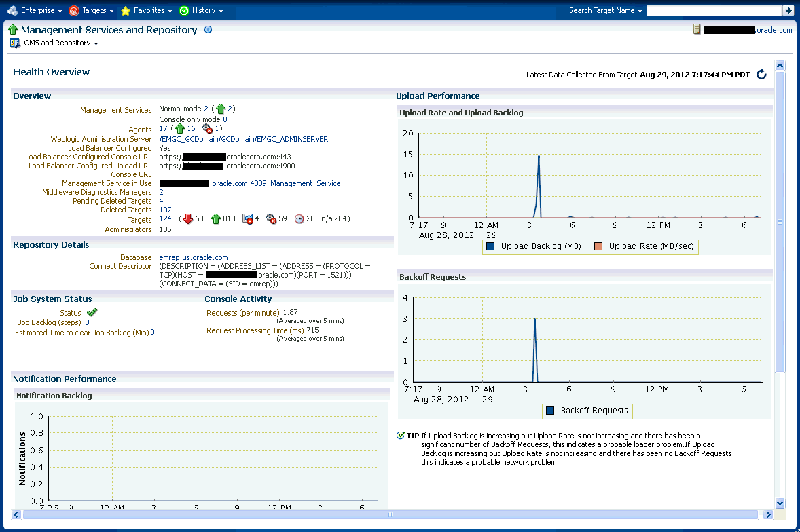Click the metric collection error targets icon
Screen dimensions: 800x532
tap(247, 218)
